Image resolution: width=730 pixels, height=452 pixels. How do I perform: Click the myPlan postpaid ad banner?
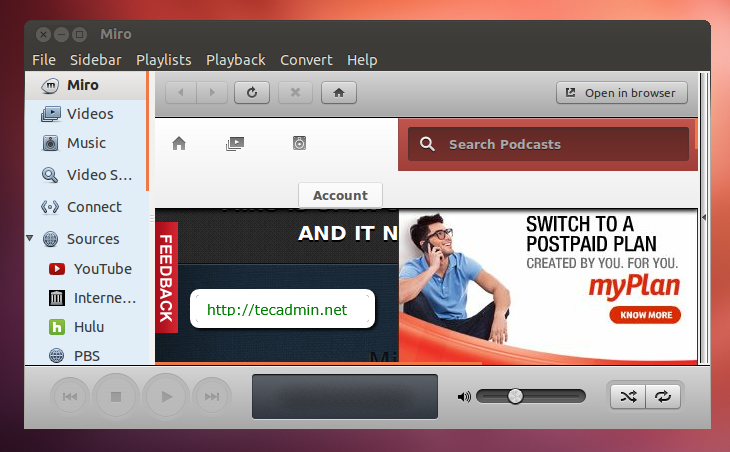coord(548,286)
